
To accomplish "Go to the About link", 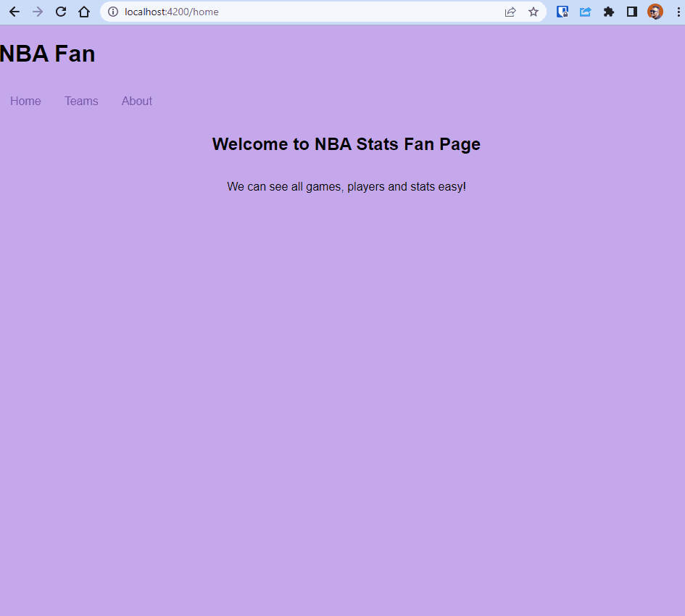I will coord(137,101).
